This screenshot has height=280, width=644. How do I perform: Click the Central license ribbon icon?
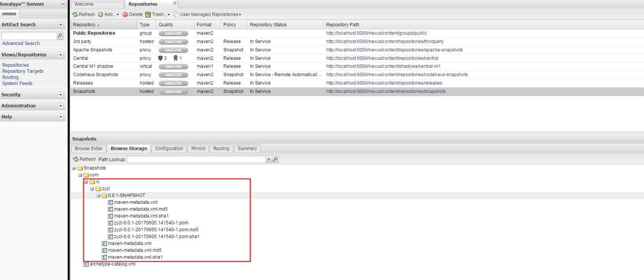pyautogui.click(x=175, y=58)
